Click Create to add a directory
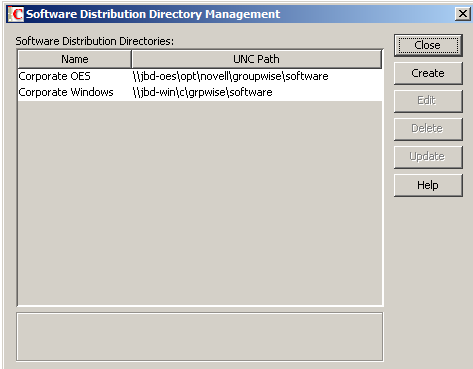 [428, 73]
